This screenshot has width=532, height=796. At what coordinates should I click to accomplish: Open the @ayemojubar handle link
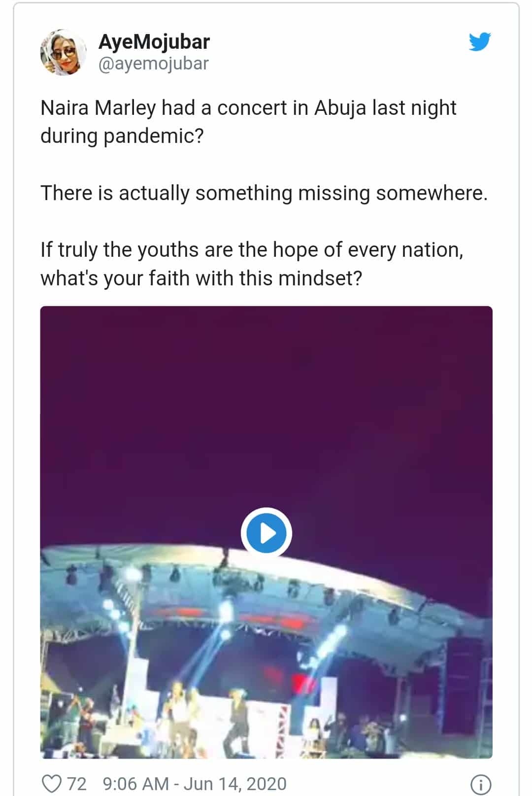click(x=154, y=64)
